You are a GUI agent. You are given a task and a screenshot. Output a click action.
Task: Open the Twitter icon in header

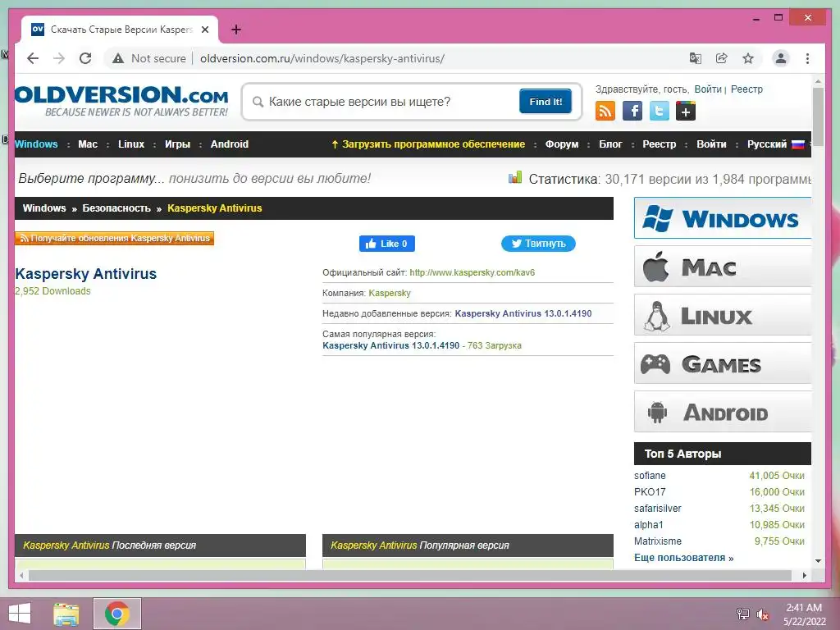(x=659, y=111)
